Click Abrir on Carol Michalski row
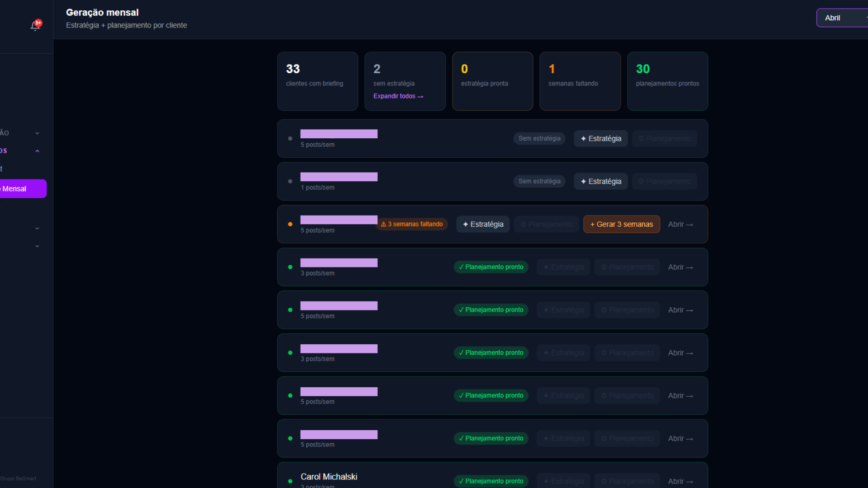 pyautogui.click(x=680, y=481)
